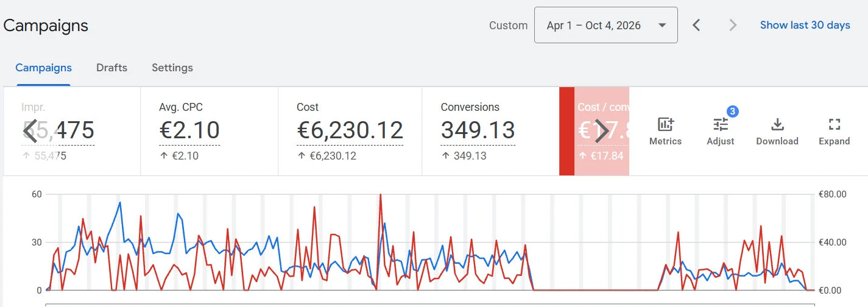Expand the chart to full view

(x=834, y=132)
